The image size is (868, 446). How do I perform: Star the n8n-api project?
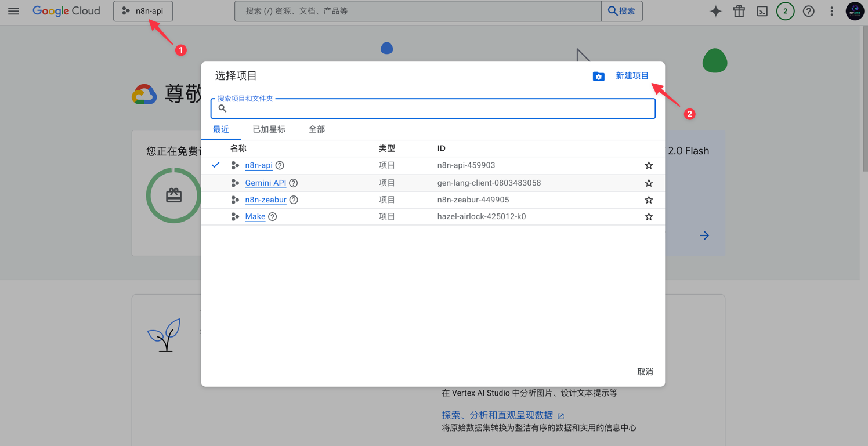click(x=649, y=165)
